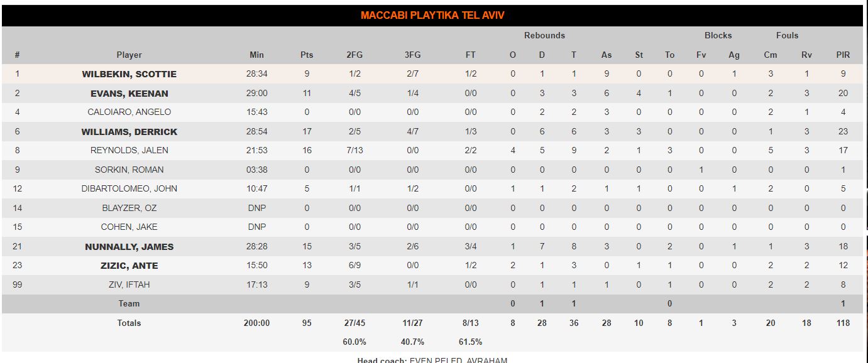
Task: Click the Totals row label
Action: [129, 323]
